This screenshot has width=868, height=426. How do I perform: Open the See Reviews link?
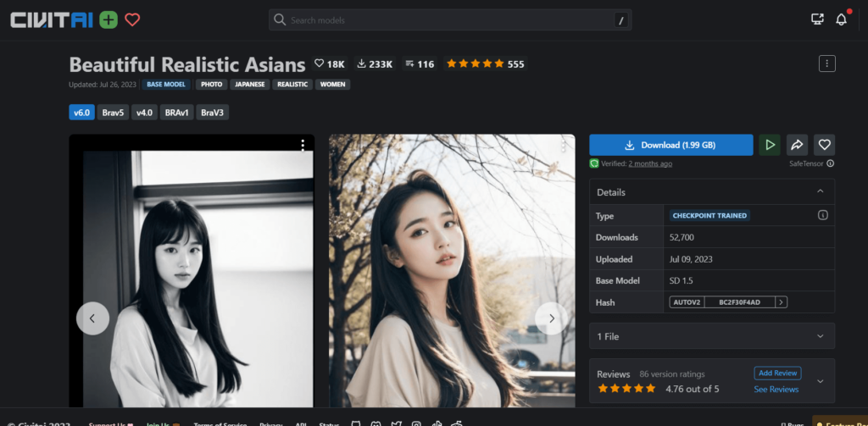coord(776,390)
